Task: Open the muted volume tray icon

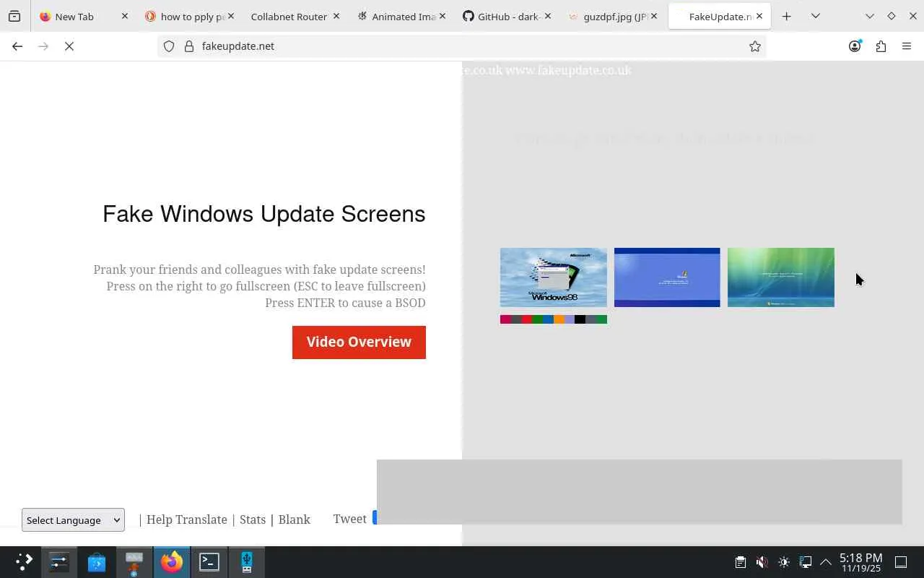Action: pos(762,562)
